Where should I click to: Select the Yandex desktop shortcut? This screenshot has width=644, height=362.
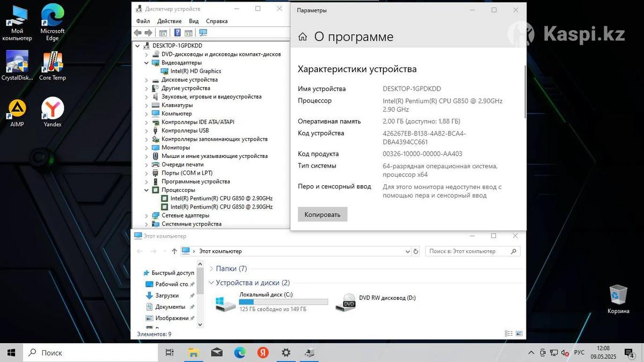point(53,112)
